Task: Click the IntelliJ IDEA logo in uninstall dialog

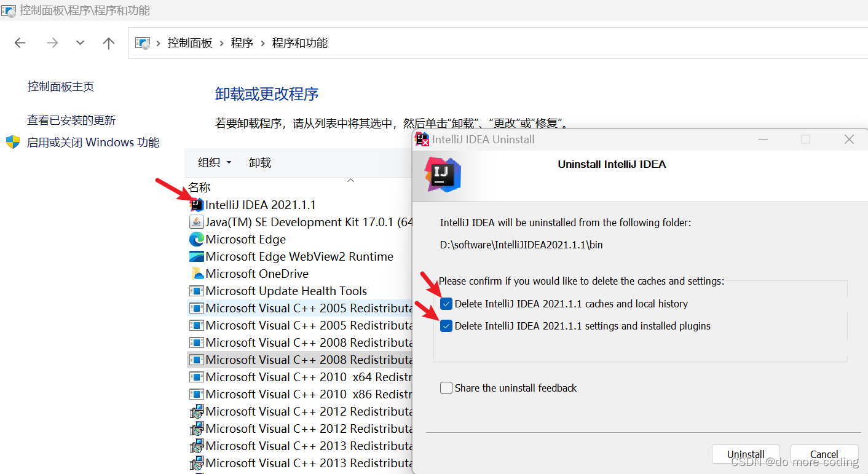Action: click(x=443, y=174)
